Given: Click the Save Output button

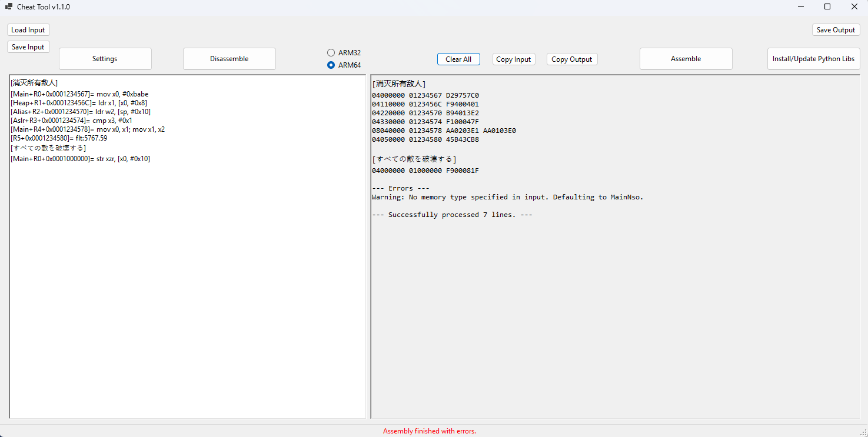Looking at the screenshot, I should (836, 30).
